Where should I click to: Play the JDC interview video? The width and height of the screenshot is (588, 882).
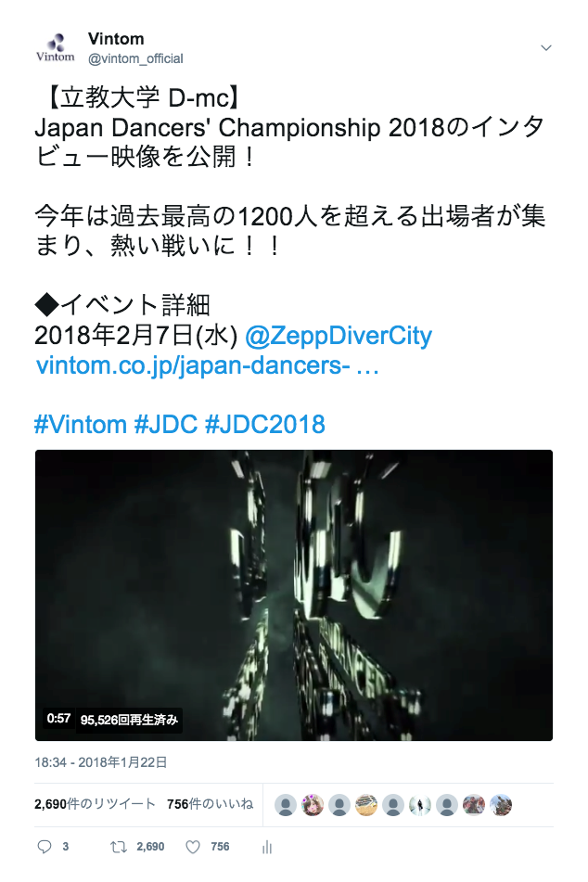pos(294,595)
